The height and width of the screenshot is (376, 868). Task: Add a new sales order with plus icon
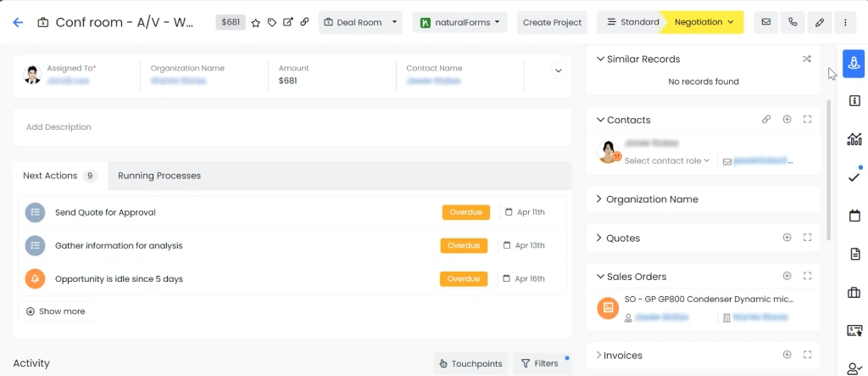787,276
